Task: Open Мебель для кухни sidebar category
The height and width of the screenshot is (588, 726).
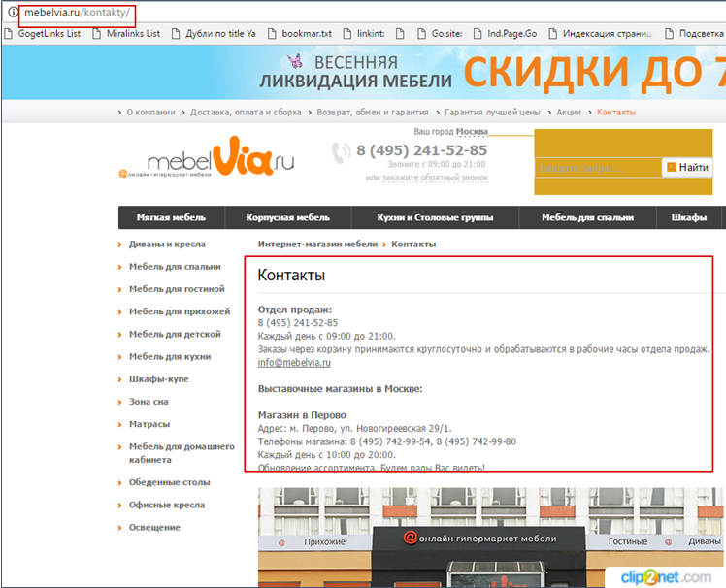Action: coord(170,356)
